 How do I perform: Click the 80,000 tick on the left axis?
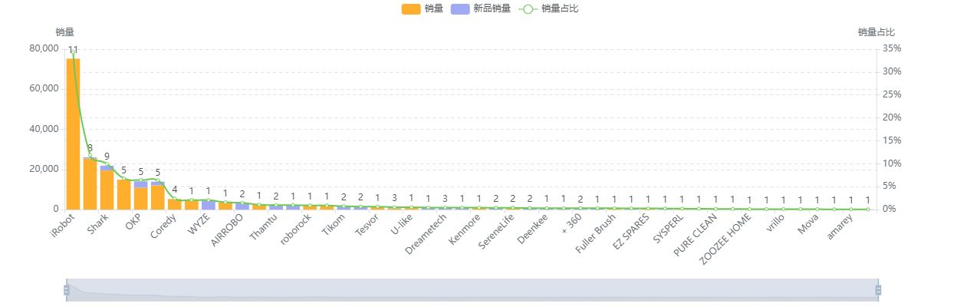tap(44, 48)
